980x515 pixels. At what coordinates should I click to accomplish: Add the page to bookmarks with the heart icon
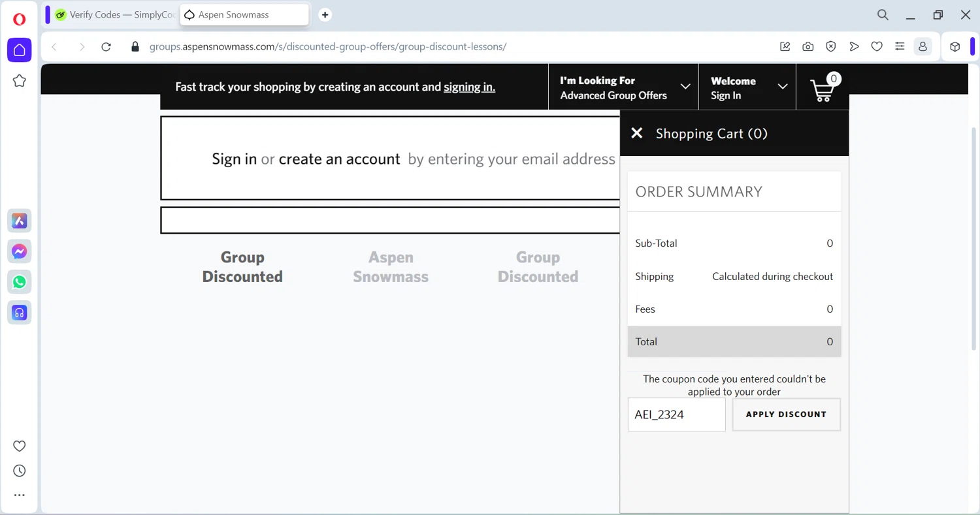tap(877, 47)
